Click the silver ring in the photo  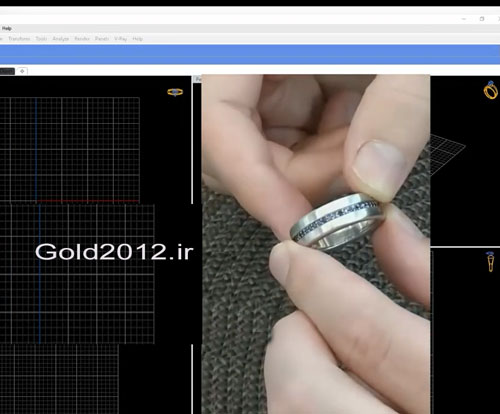pyautogui.click(x=337, y=221)
